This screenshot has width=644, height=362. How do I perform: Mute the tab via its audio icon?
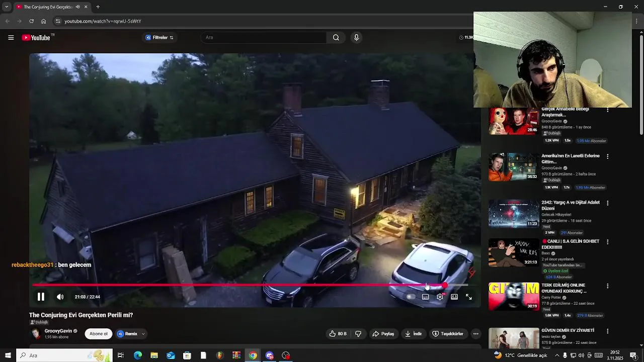[x=77, y=7]
